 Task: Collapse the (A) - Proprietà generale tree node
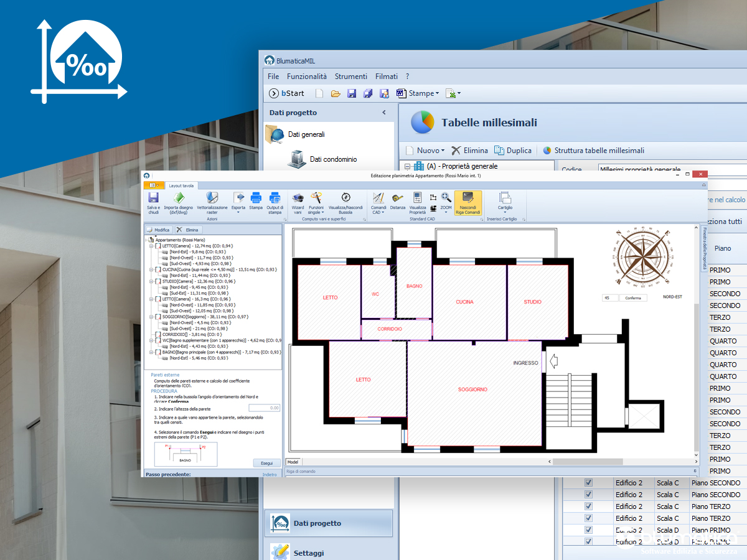(x=408, y=167)
